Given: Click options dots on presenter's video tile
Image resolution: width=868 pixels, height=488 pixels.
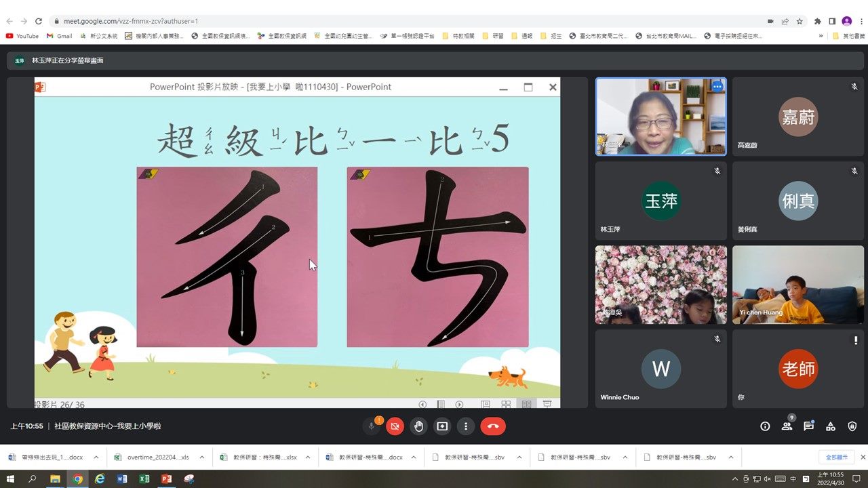Looking at the screenshot, I should [x=717, y=86].
